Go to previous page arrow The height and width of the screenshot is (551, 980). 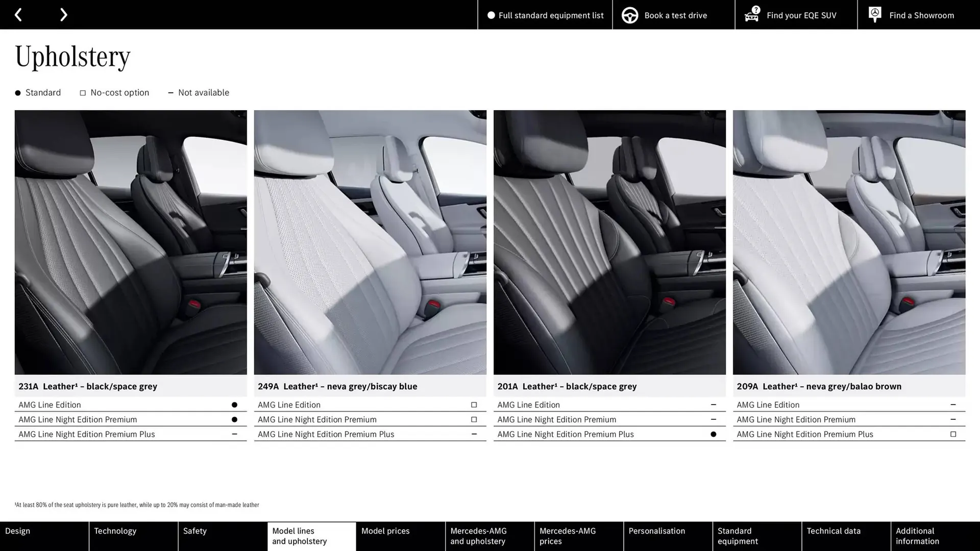point(18,15)
